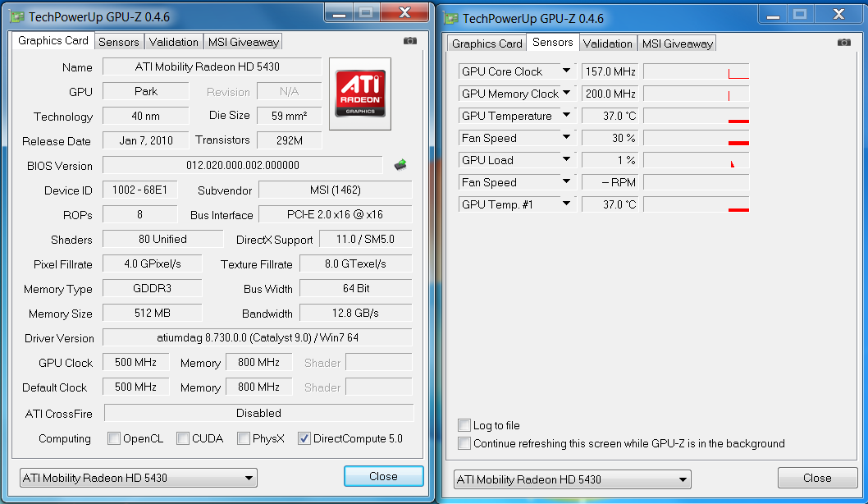Image resolution: width=868 pixels, height=504 pixels.
Task: Click GPU-Z app icon in right title bar
Action: (450, 18)
